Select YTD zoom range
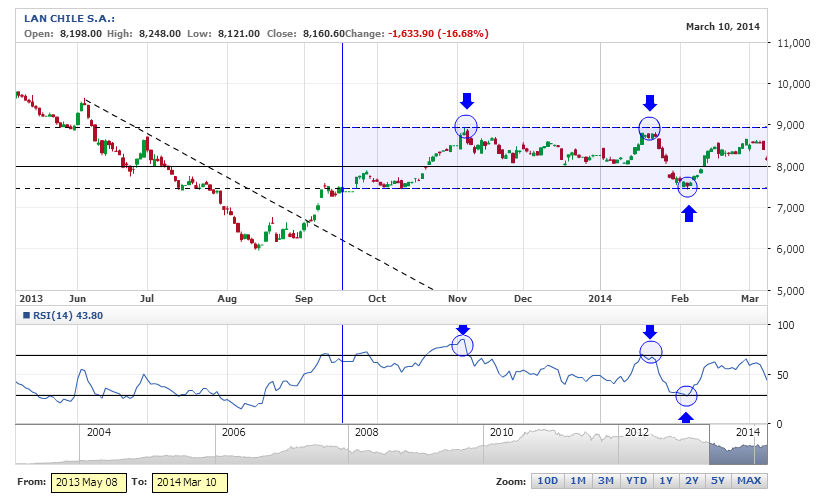Image resolution: width=827 pixels, height=500 pixels. tap(636, 481)
